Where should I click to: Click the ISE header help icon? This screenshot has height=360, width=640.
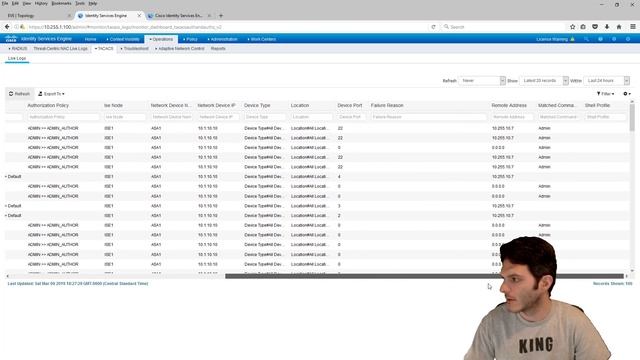[600, 39]
